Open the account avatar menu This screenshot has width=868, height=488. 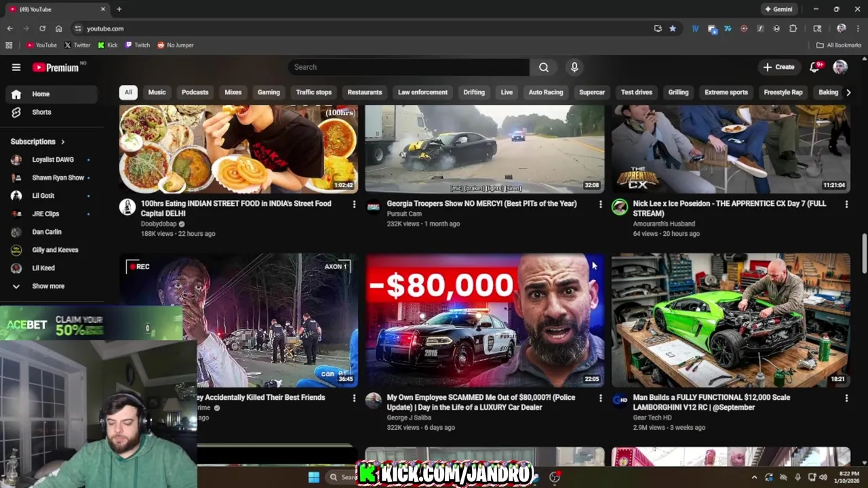pos(840,67)
